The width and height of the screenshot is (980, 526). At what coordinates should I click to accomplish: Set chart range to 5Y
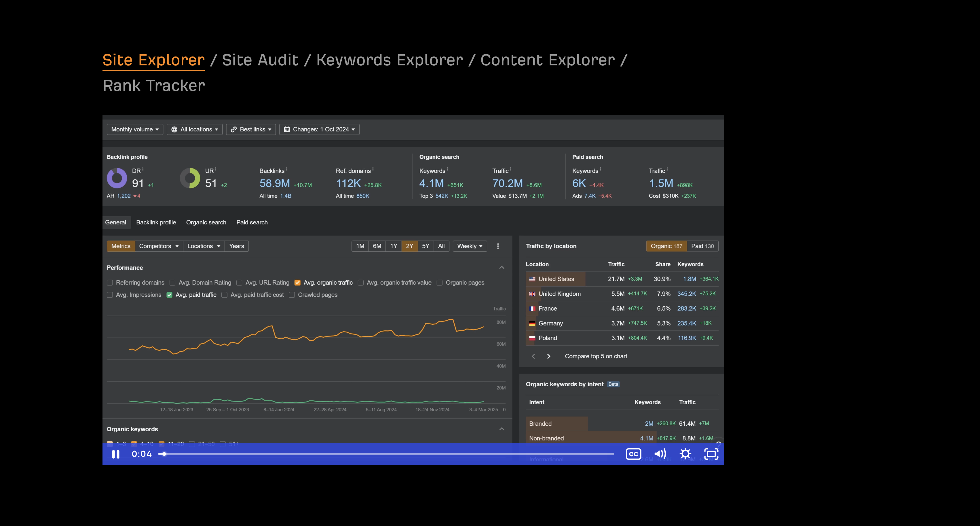pos(426,246)
